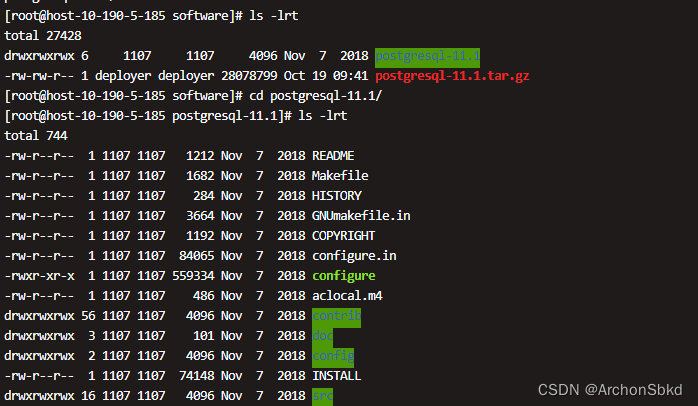Click the highlighted doc directory
Viewport: 698px width, 406px height.
(322, 336)
